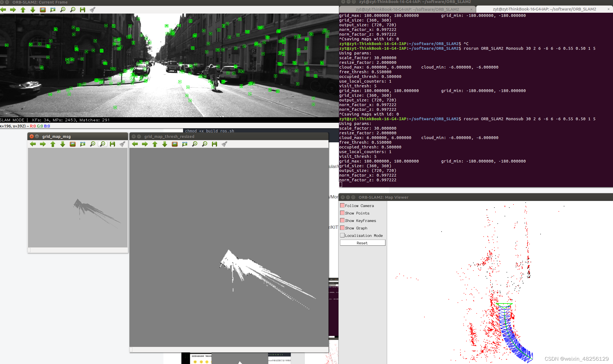
Task: Click the pan-right arrow in grid_map_thresh_resized toolbar
Action: pos(145,144)
